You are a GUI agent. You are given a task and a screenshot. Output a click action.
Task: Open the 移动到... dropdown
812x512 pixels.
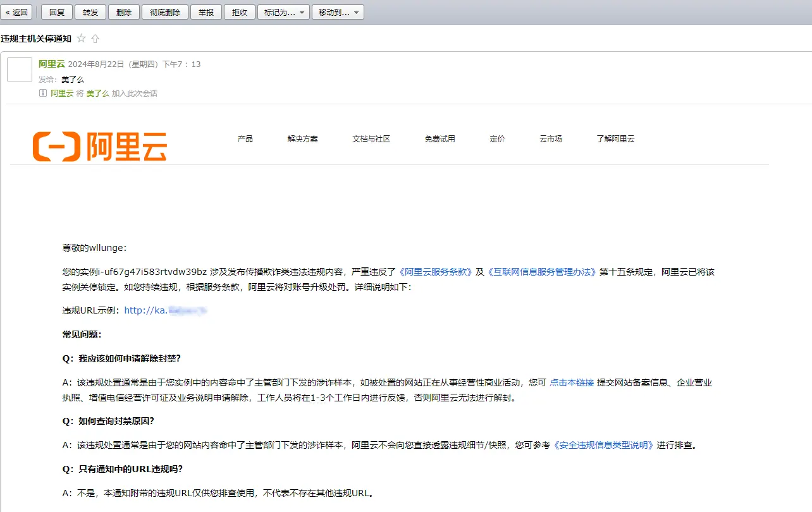click(338, 12)
